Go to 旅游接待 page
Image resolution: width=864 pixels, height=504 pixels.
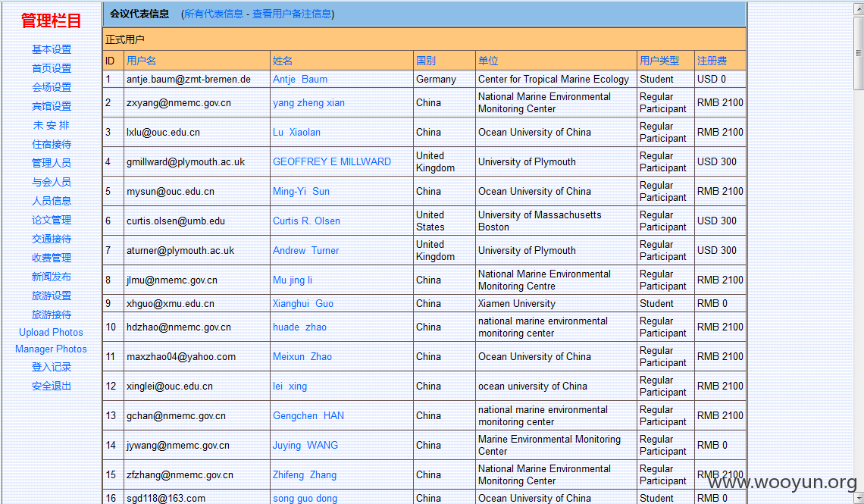(x=52, y=315)
